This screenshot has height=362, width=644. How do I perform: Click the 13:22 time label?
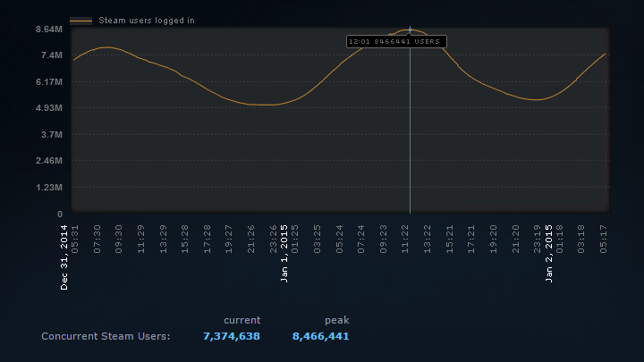[x=428, y=239]
